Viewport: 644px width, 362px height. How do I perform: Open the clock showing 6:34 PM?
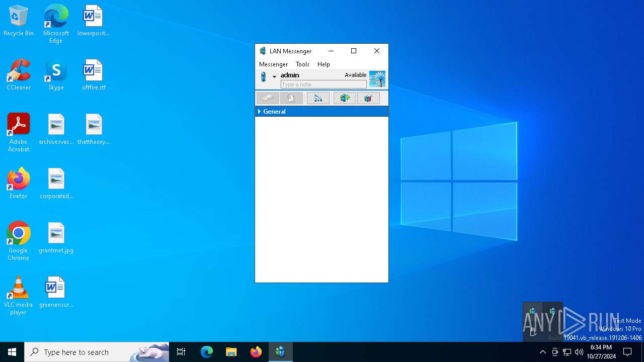(601, 352)
